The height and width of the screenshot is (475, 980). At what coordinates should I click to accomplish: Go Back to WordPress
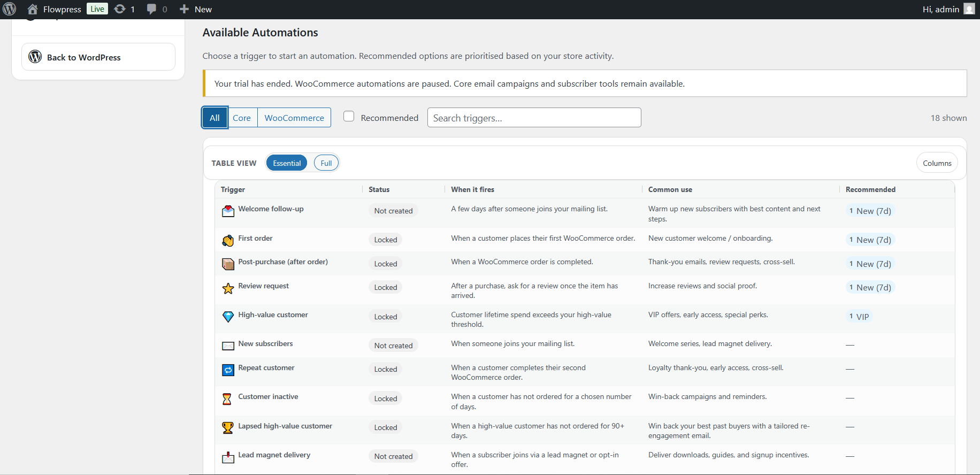(98, 57)
